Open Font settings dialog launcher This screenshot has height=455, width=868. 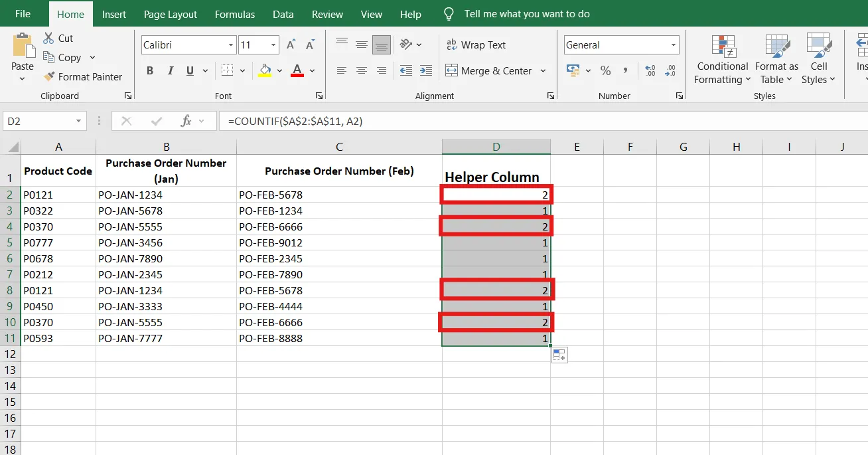point(319,96)
